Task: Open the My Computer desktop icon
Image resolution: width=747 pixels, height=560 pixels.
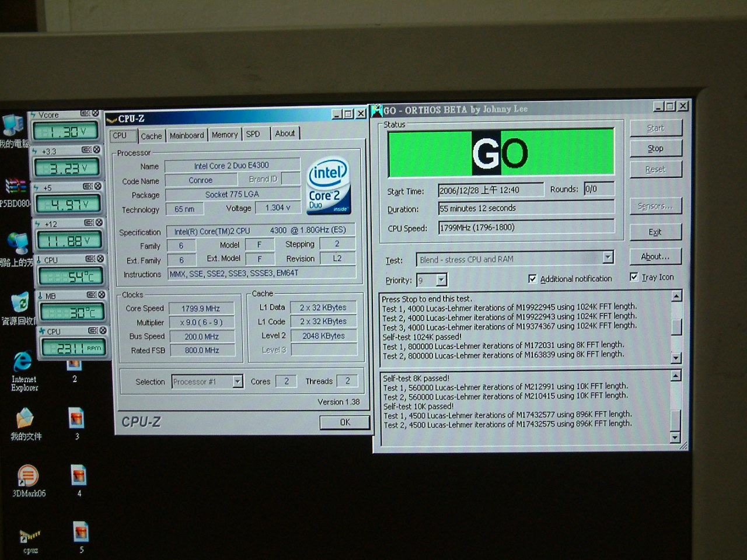Action: point(13,125)
